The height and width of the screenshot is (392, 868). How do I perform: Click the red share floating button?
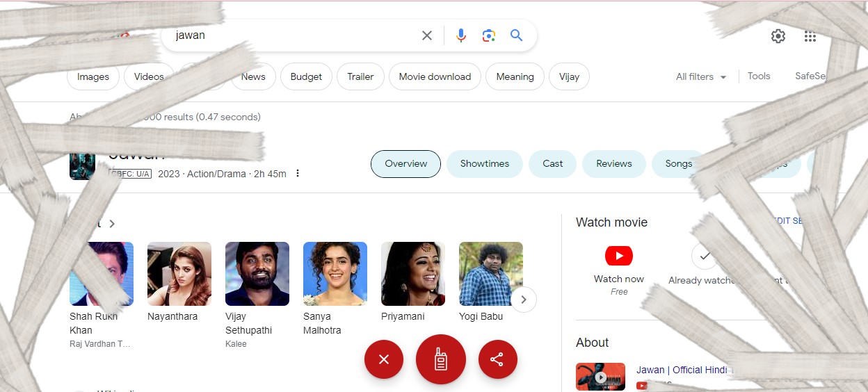click(x=498, y=359)
